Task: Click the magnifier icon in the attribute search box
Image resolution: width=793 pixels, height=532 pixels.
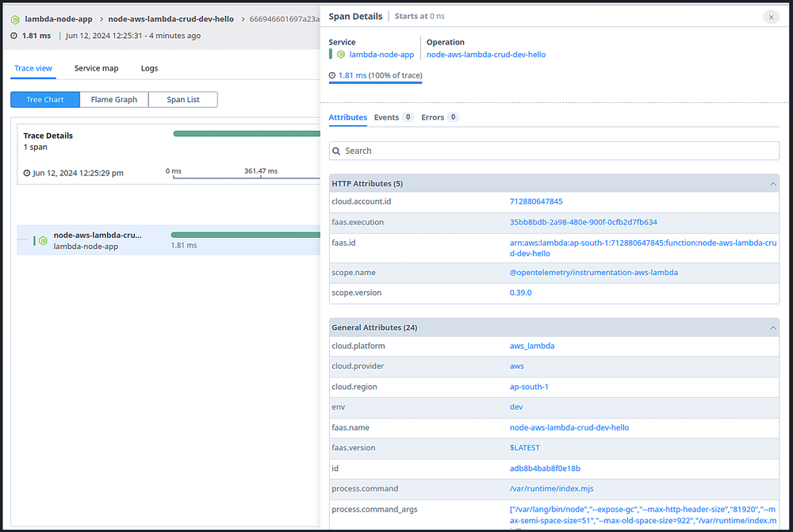Action: coord(337,151)
